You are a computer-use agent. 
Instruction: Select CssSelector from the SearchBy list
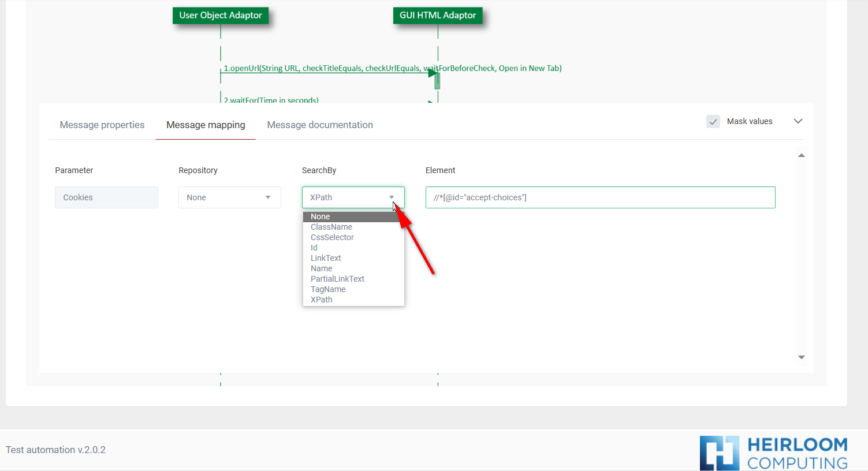click(332, 237)
